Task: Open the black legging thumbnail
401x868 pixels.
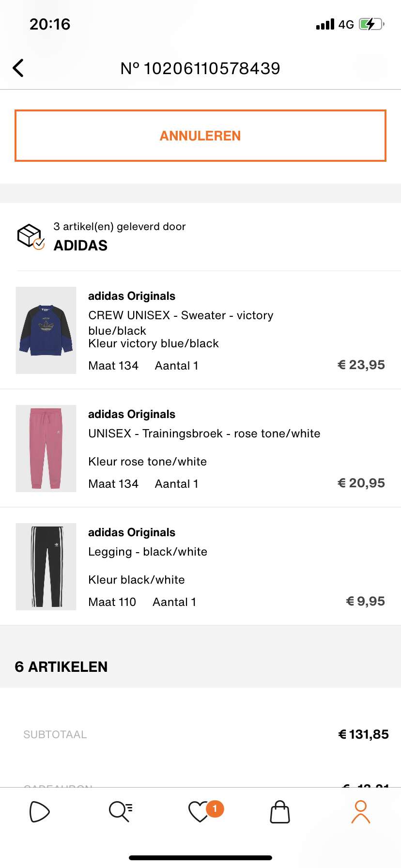Action: point(46,567)
